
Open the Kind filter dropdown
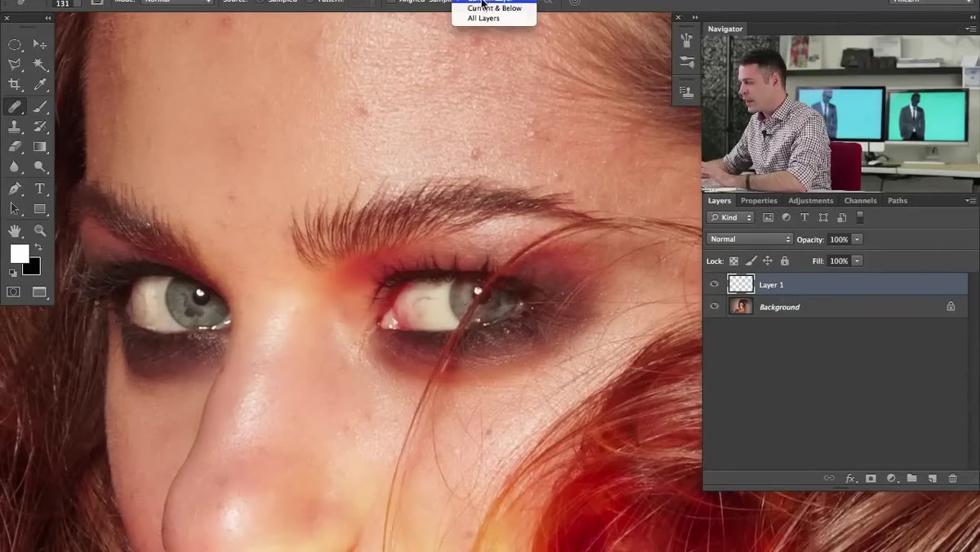click(x=730, y=217)
